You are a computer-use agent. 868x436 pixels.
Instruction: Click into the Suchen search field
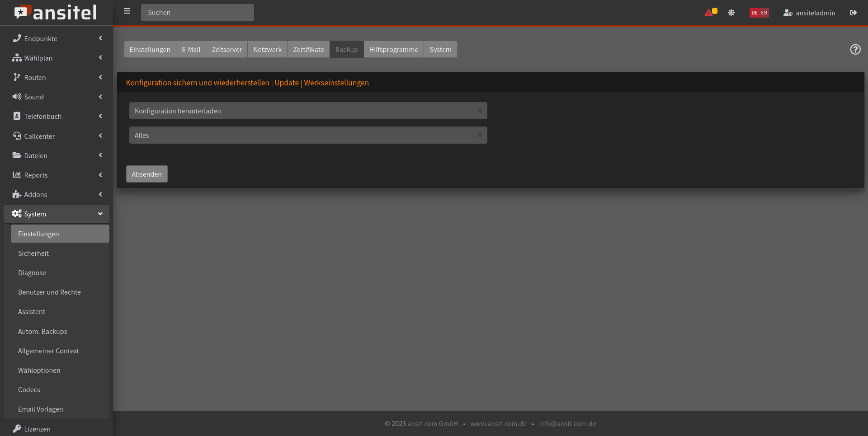point(197,13)
